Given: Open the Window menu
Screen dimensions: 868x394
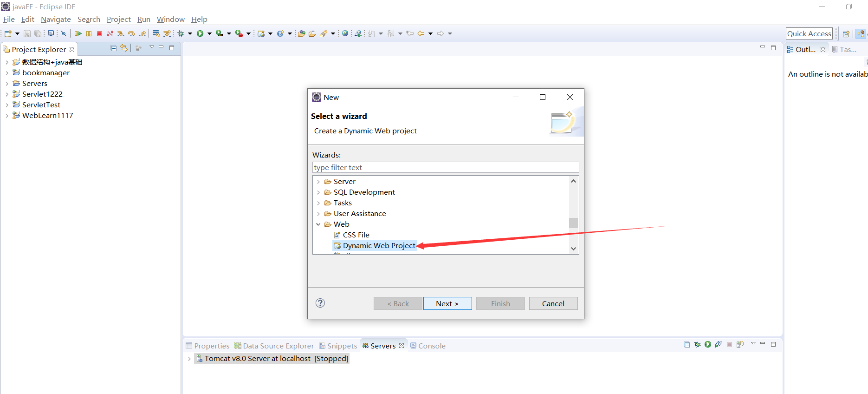Looking at the screenshot, I should pos(170,19).
